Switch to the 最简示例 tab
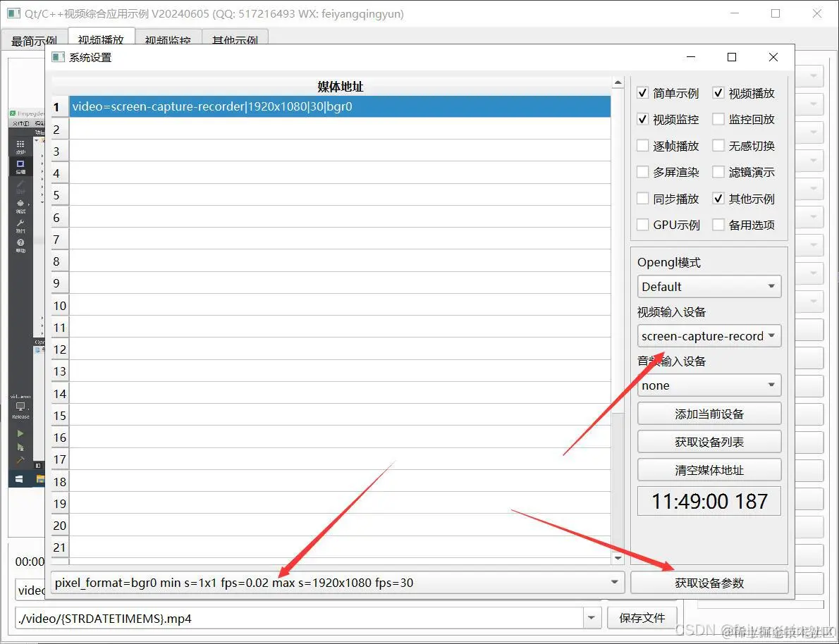This screenshot has height=644, width=839. tap(34, 41)
